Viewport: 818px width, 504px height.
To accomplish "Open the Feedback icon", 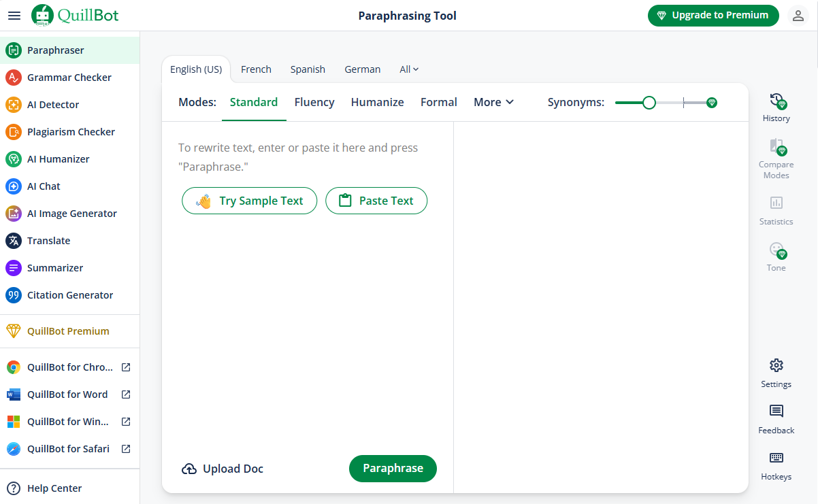I will pos(776,411).
